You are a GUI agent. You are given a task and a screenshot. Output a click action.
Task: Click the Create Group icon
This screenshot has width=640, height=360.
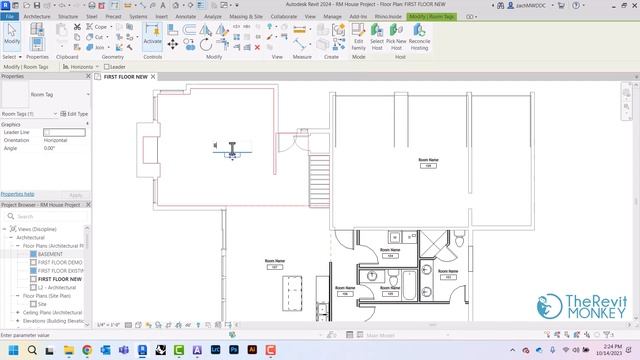(x=338, y=29)
